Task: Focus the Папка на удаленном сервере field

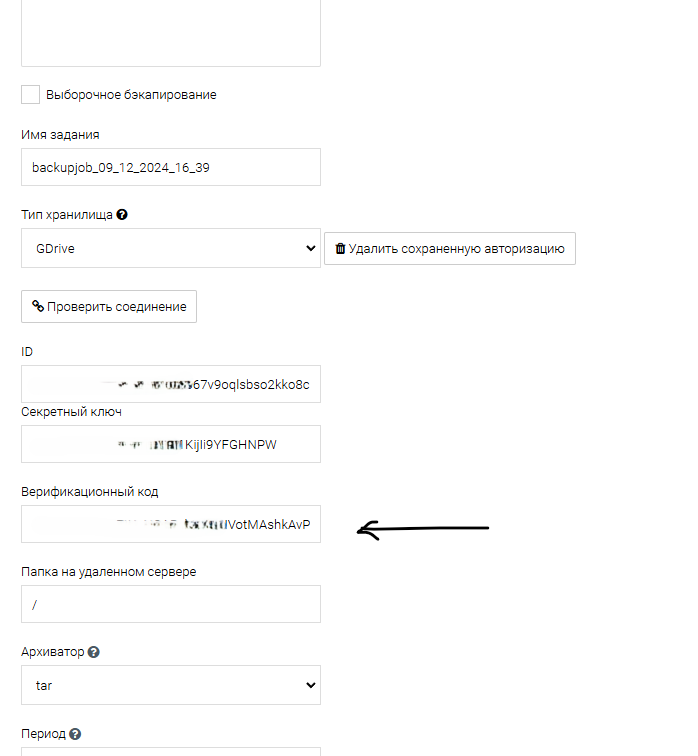Action: tap(170, 604)
